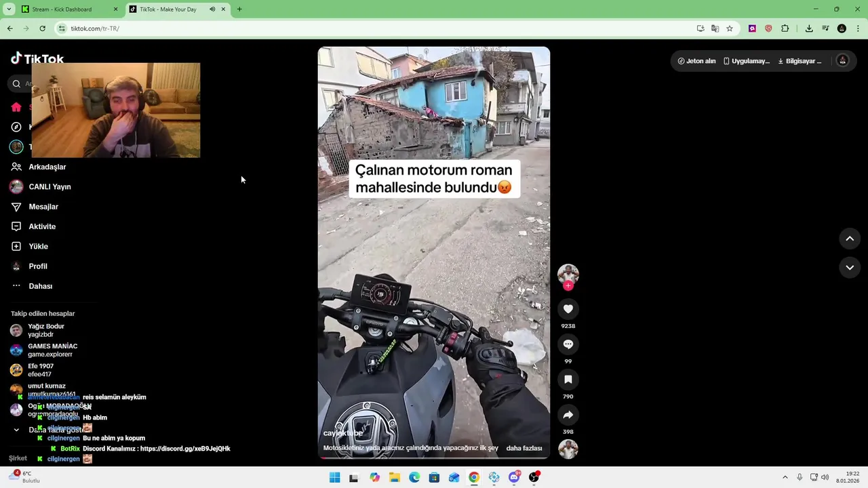
Task: Expand the caption with daha fazlası
Action: coord(524,448)
